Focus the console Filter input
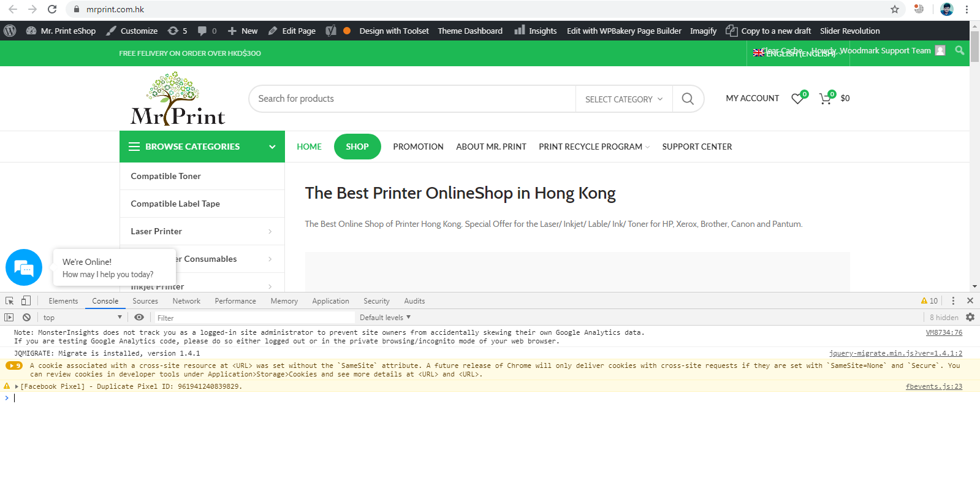This screenshot has height=501, width=980. click(254, 318)
